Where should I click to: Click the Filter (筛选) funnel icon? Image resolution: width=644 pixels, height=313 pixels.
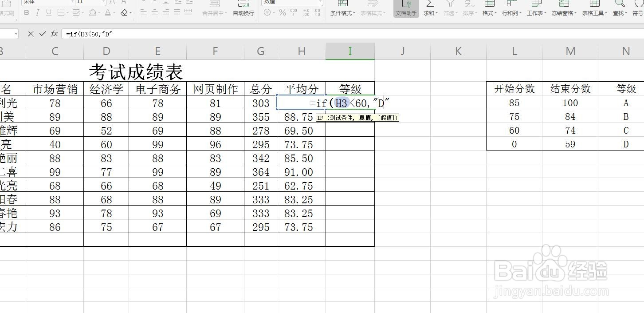(450, 4)
